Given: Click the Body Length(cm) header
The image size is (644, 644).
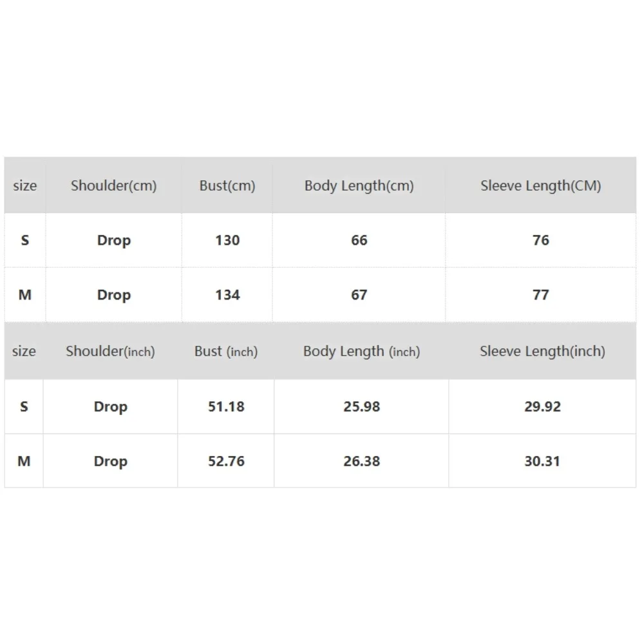Looking at the screenshot, I should 359,185.
